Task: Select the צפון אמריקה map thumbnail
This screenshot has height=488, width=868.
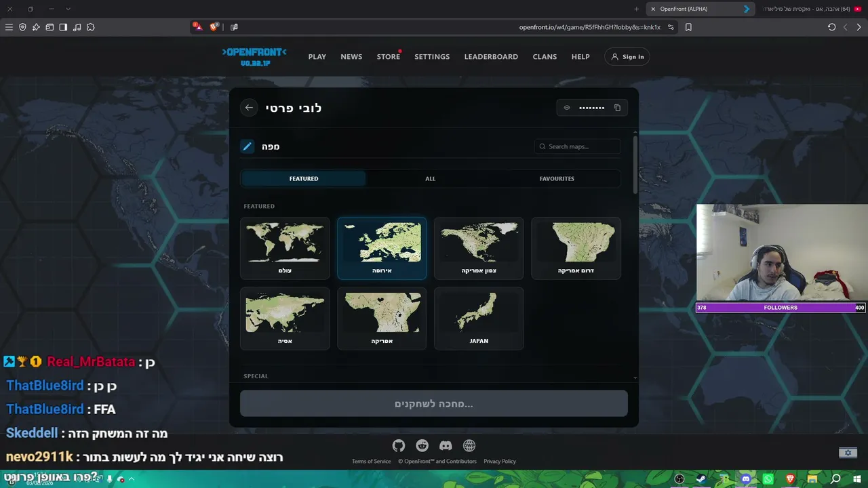Action: coord(479,248)
